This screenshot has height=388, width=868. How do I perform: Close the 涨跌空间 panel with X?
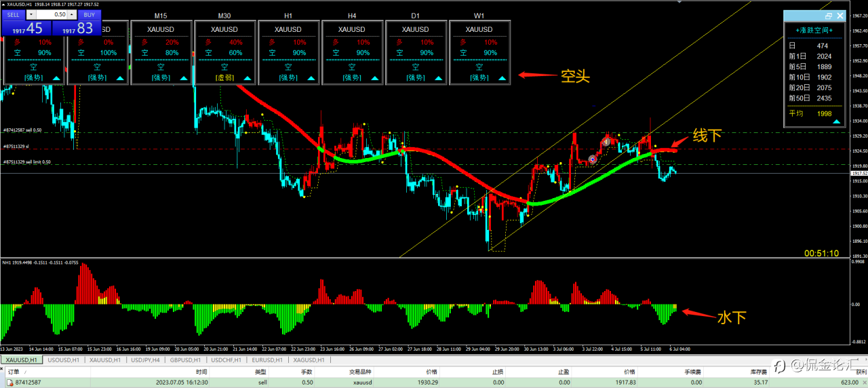840,16
